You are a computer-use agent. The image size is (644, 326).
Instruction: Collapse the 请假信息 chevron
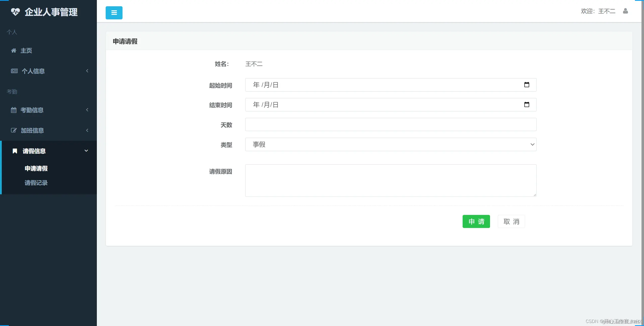[86, 151]
